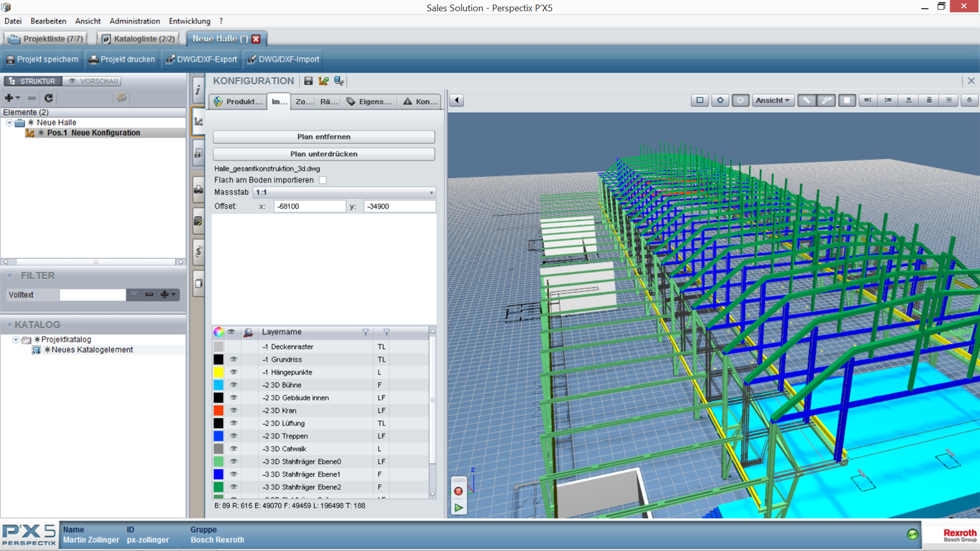Click the refresh icon in the Struktur toolbar
Screen dimensions: 980x551
click(48, 98)
